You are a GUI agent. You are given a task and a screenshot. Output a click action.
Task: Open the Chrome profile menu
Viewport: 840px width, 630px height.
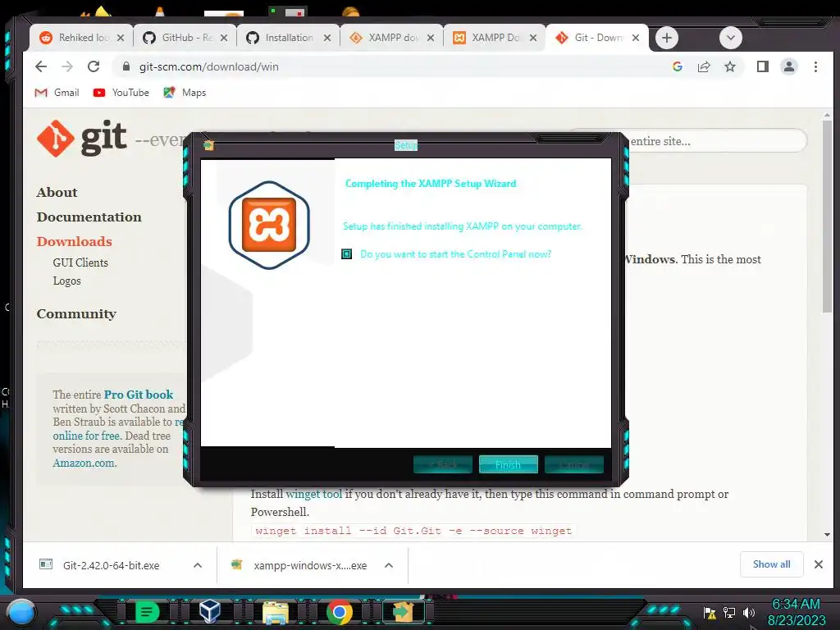tap(788, 66)
